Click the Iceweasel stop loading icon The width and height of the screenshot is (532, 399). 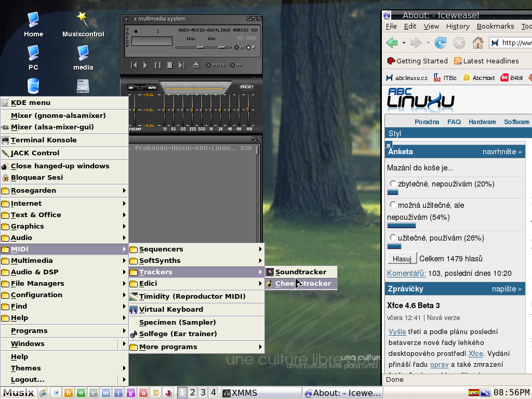459,43
